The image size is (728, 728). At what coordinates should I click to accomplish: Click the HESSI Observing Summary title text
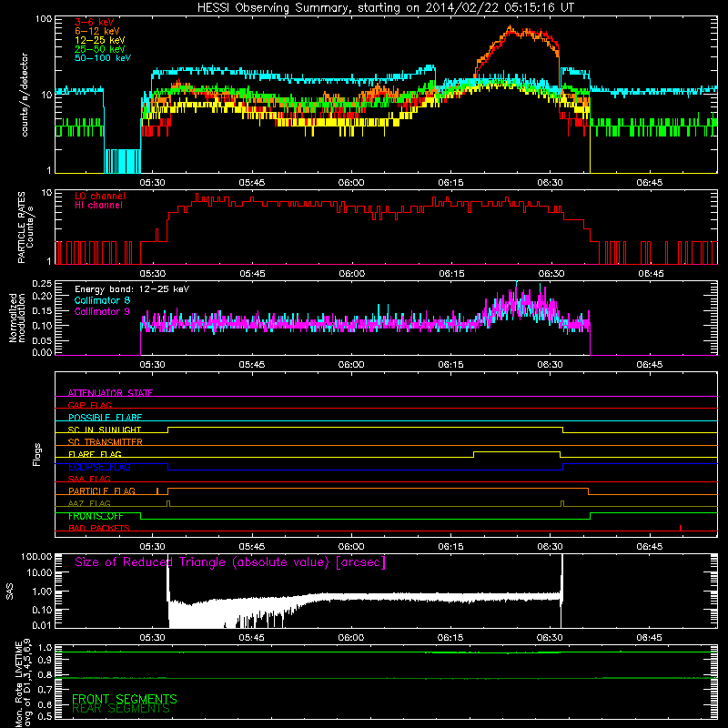click(386, 8)
